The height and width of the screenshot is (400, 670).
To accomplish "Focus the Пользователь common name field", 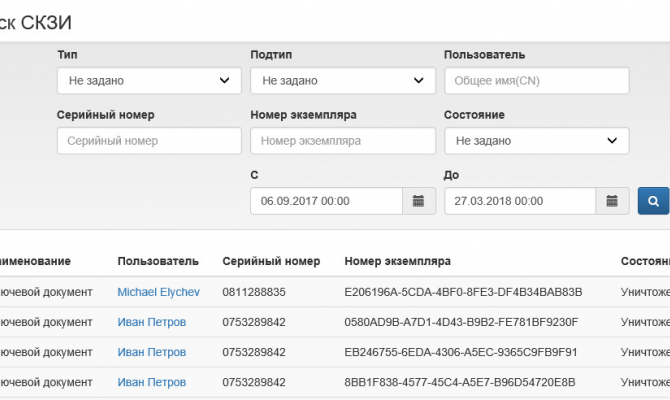I will [536, 80].
